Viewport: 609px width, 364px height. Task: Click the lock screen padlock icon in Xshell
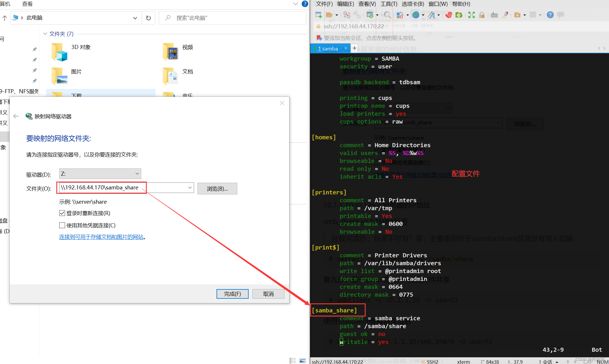(x=482, y=15)
